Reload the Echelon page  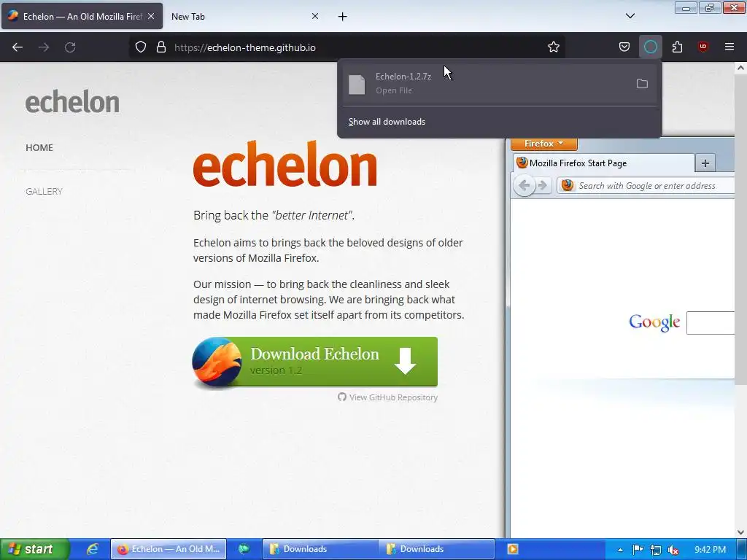[x=70, y=47]
